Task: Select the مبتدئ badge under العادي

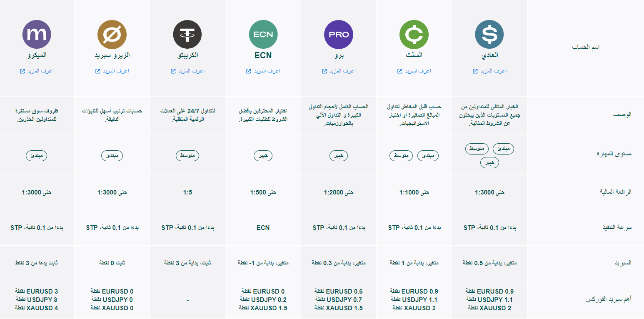Action: pos(503,149)
